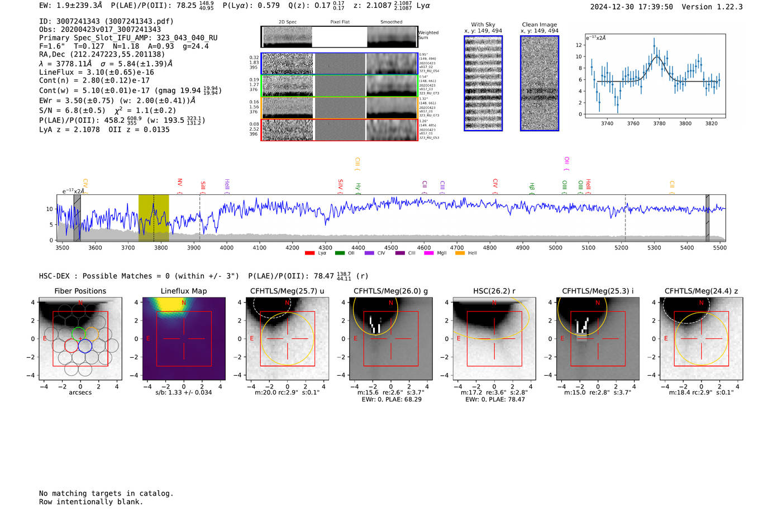Click the red CIV marker near 4880 Å
Viewport: 782px width, 532px height.
(x=495, y=186)
